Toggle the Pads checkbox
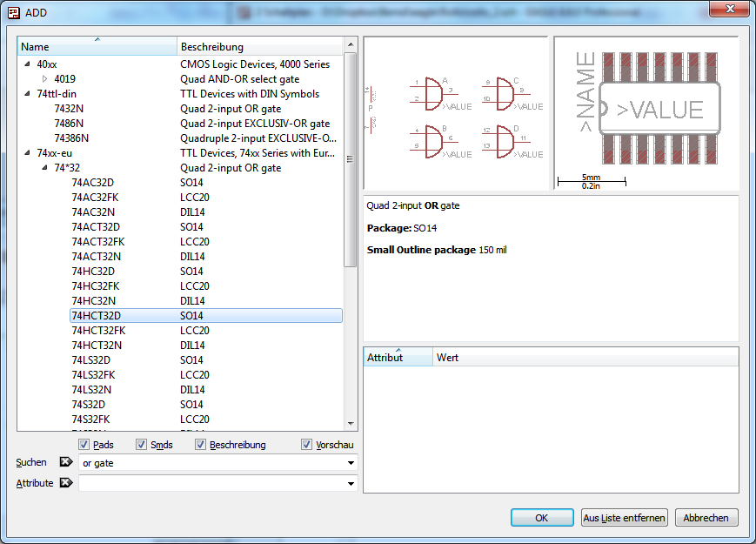756x544 pixels. pyautogui.click(x=84, y=444)
